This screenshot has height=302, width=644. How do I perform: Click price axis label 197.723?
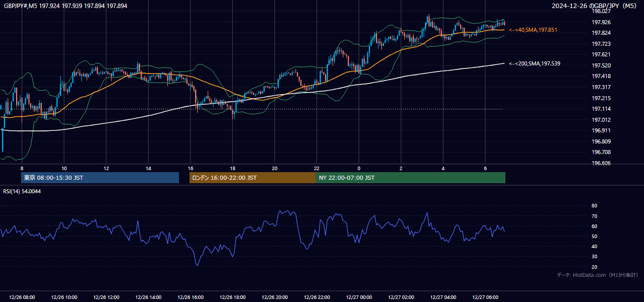click(x=601, y=44)
